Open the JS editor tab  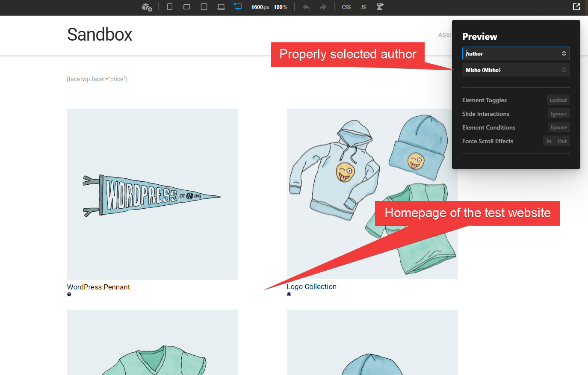pyautogui.click(x=363, y=7)
